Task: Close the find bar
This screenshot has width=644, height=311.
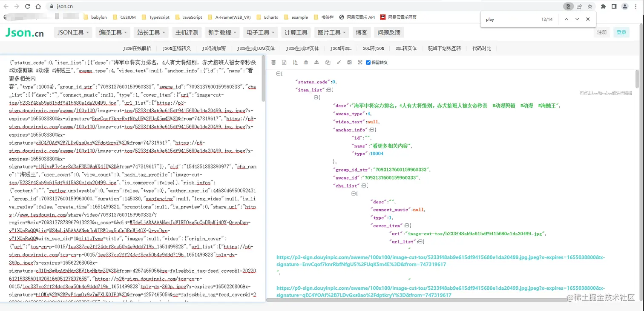Action: 588,19
